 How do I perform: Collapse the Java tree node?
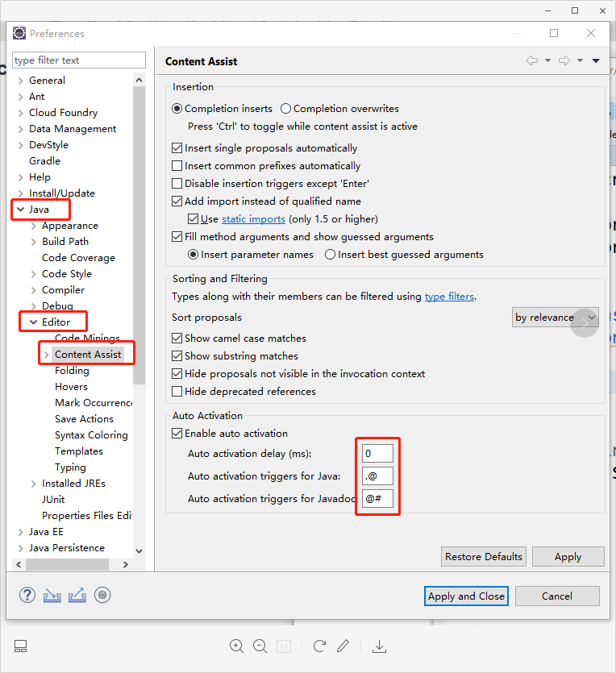coord(20,210)
